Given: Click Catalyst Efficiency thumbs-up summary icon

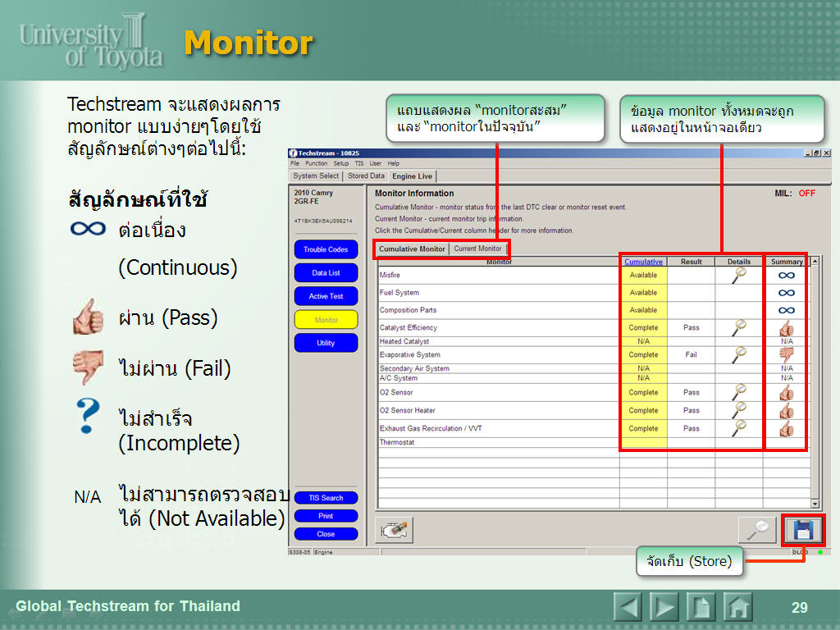Looking at the screenshot, I should 787,328.
